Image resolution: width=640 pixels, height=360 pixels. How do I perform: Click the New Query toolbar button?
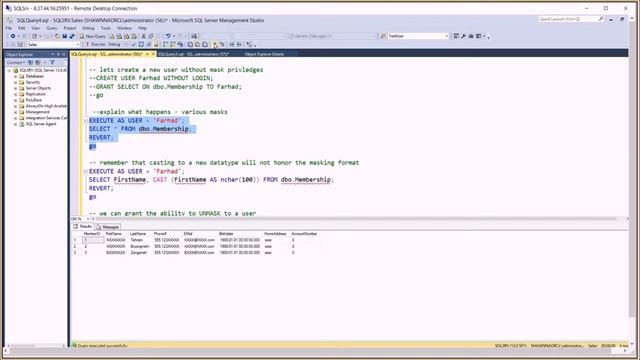[x=93, y=36]
